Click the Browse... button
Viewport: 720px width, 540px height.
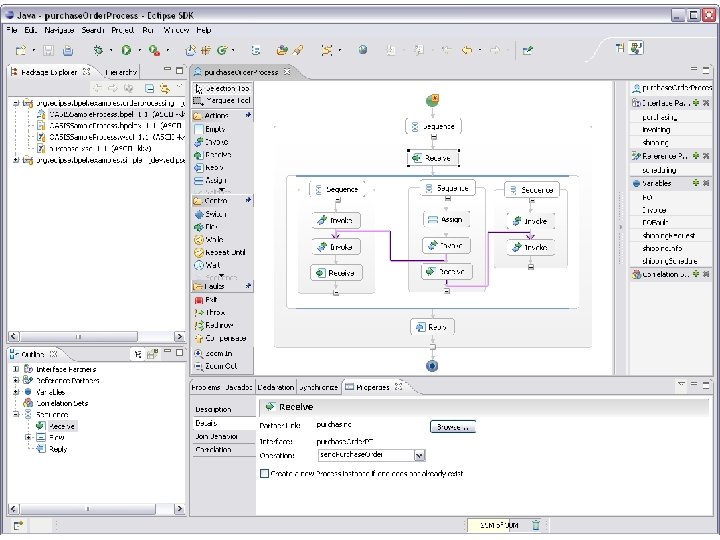coord(453,427)
